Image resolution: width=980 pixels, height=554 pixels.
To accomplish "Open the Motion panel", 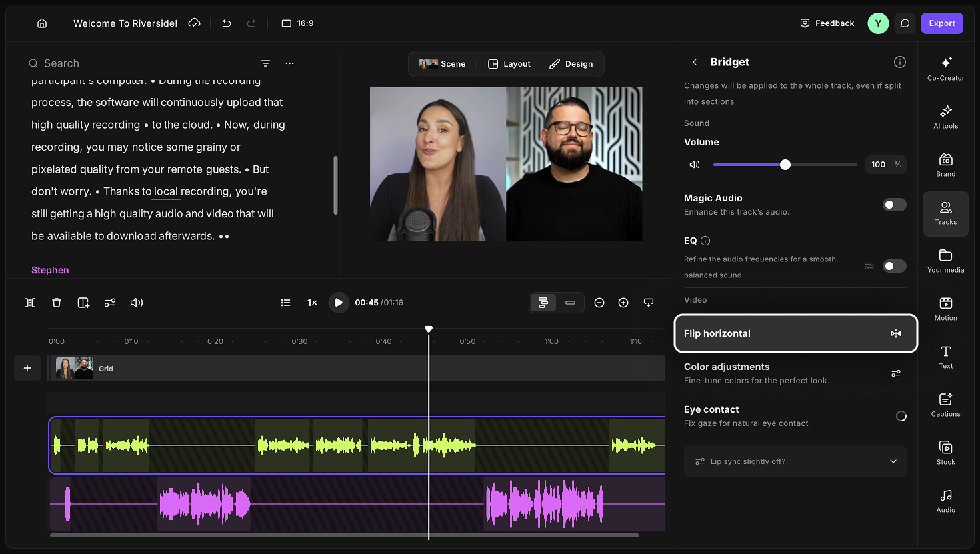I will point(945,309).
